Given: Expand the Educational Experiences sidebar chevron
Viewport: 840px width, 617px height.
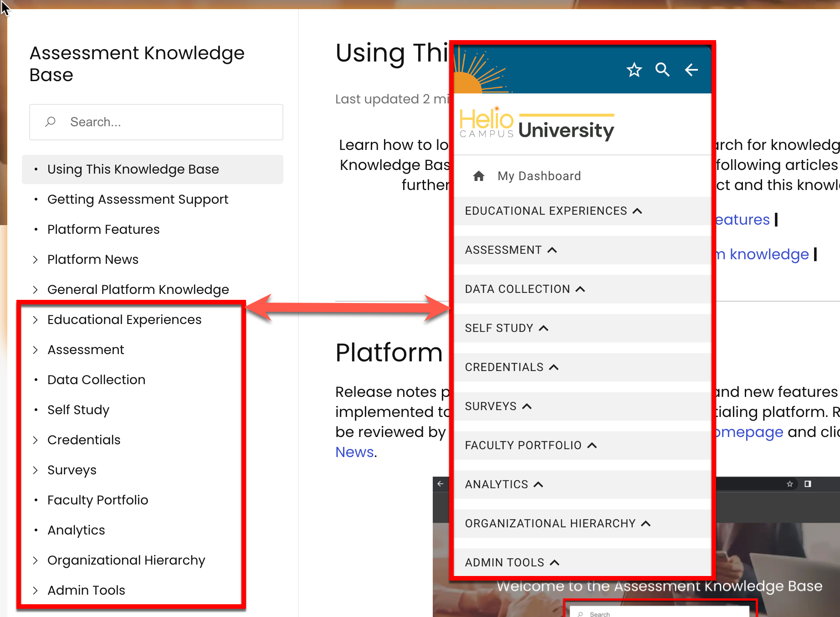Looking at the screenshot, I should [x=36, y=320].
